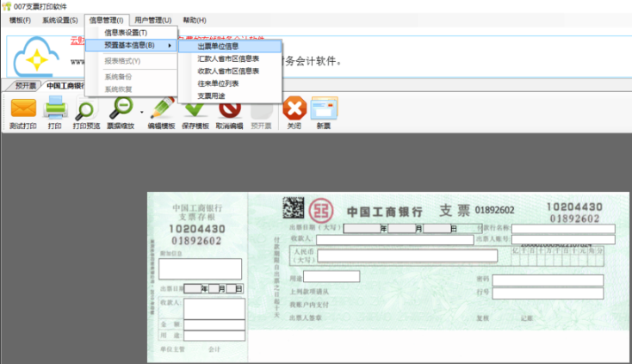Switch to the 中国工商银行 tab
This screenshot has height=364, width=632.
coord(65,86)
